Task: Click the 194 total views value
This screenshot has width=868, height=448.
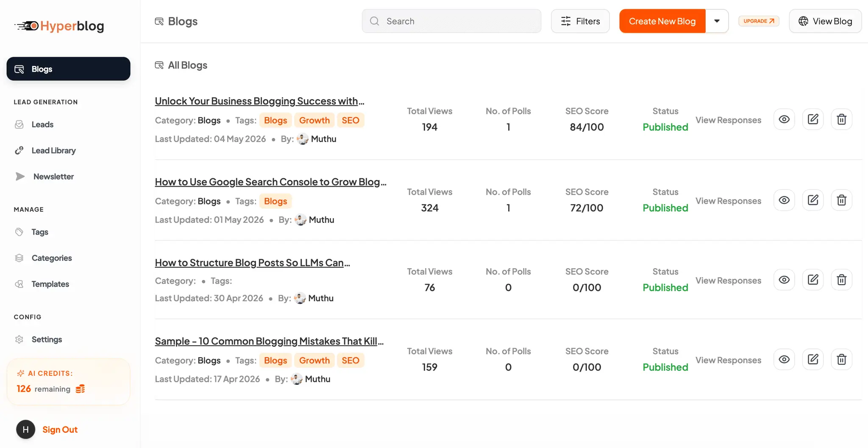Action: [x=429, y=127]
